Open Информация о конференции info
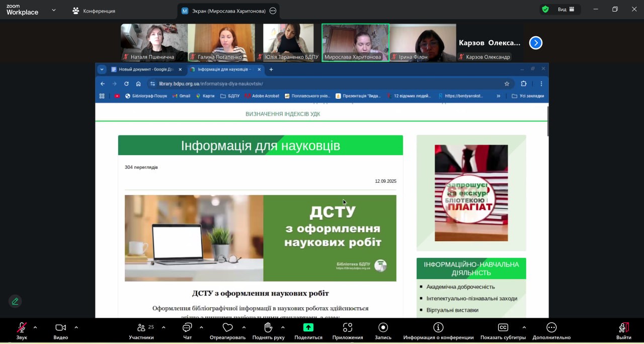The width and height of the screenshot is (644, 344). [438, 330]
